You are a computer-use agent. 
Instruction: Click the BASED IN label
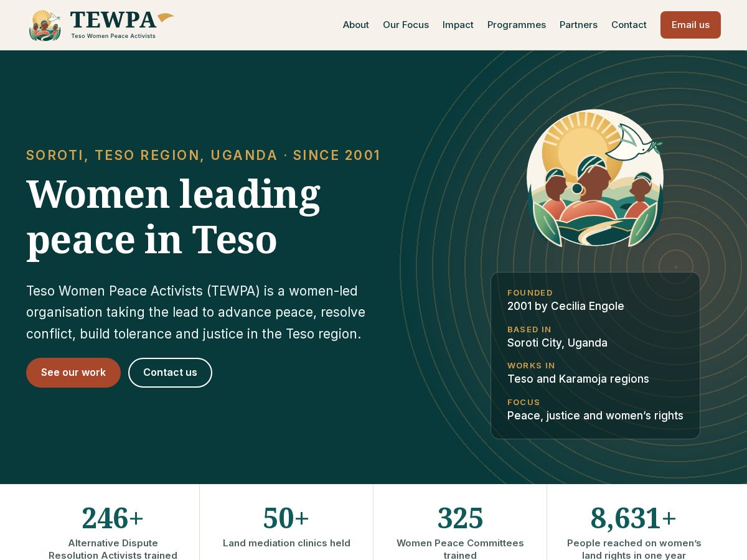529,330
